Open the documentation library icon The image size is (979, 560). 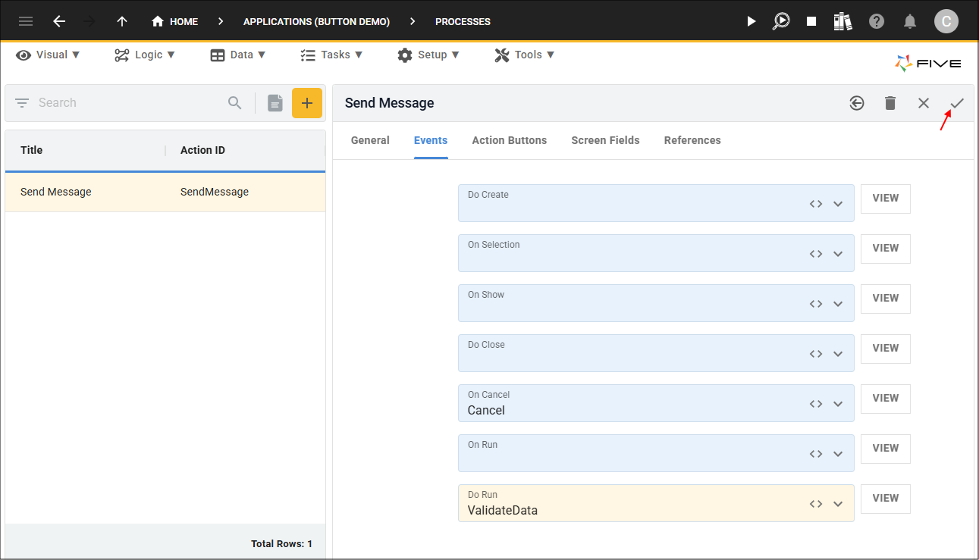point(843,21)
